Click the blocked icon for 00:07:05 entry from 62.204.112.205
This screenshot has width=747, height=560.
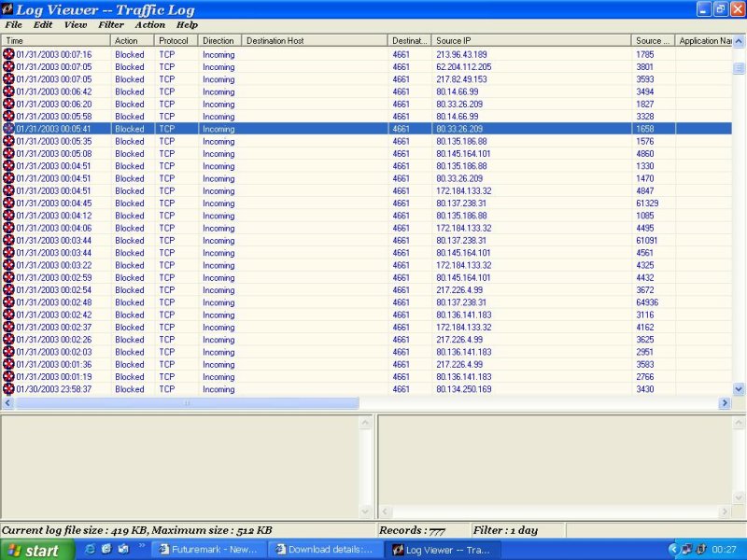coord(8,66)
